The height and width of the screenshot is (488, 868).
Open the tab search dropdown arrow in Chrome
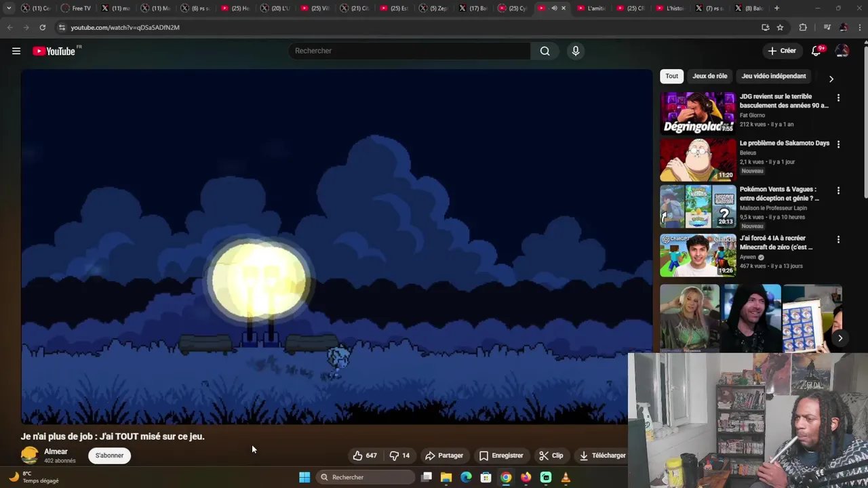point(9,8)
